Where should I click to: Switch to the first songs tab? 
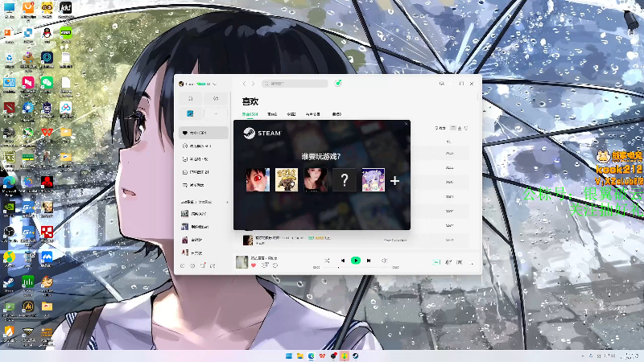point(250,114)
